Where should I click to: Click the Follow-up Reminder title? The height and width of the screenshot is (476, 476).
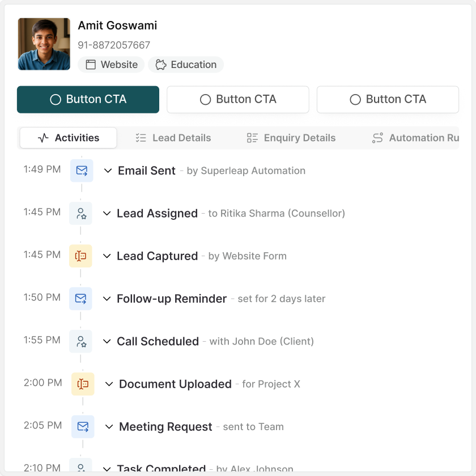tap(172, 299)
